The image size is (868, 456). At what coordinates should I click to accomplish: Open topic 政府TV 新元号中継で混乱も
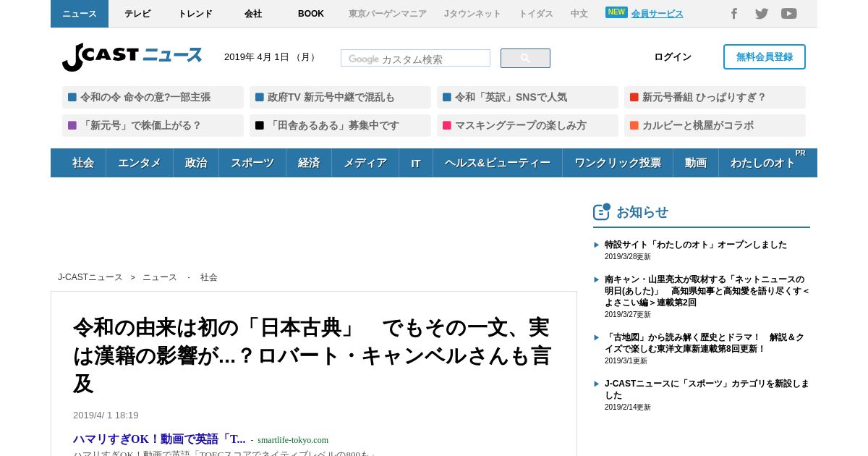point(340,97)
